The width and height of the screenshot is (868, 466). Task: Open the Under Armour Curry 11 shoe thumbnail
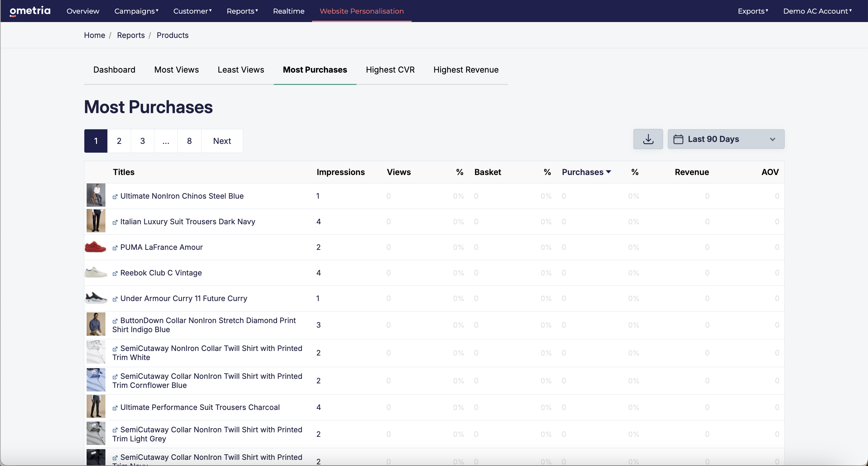[x=96, y=298]
